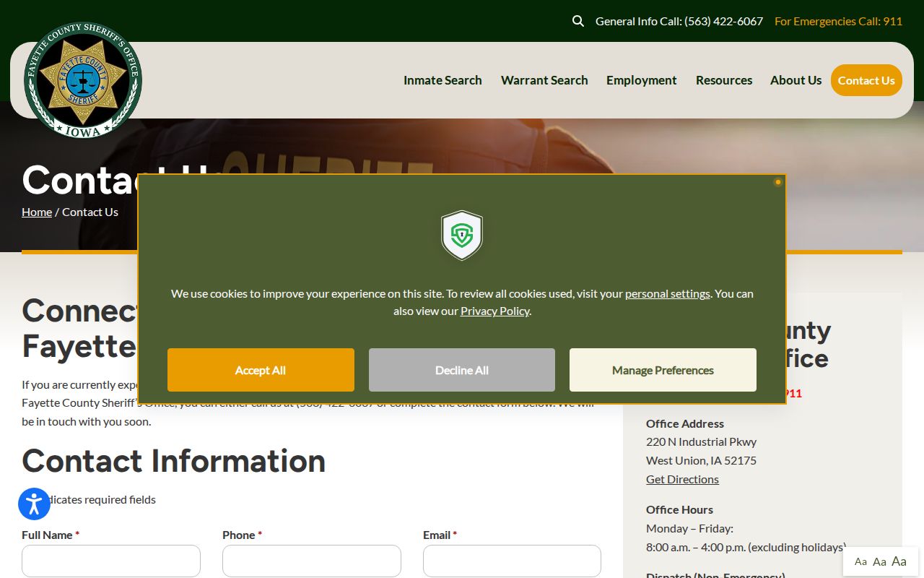The height and width of the screenshot is (578, 924).
Task: Decline all cookies
Action: coord(462,370)
